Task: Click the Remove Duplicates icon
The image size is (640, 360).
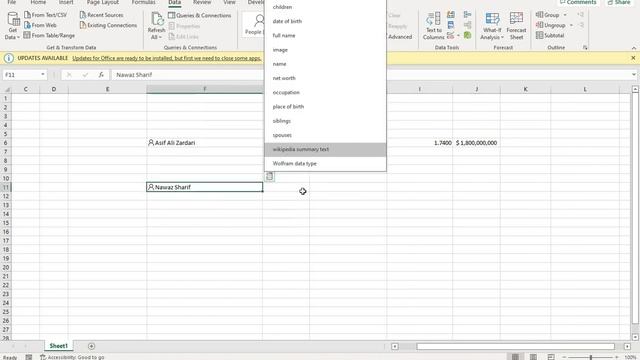Action: pyautogui.click(x=451, y=25)
